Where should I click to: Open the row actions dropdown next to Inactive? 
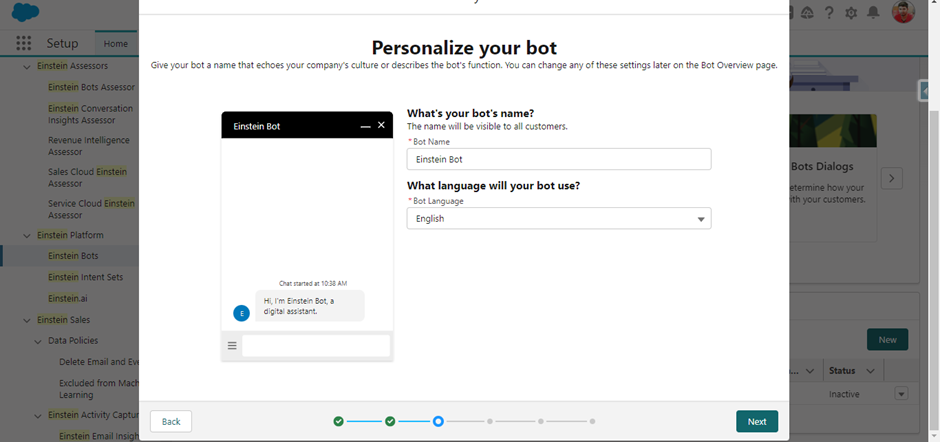901,394
